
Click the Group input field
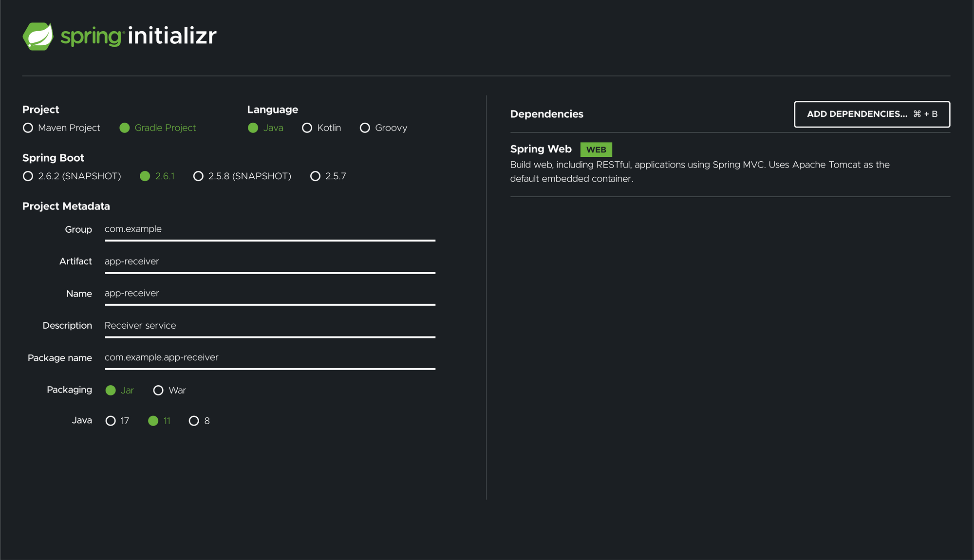[x=269, y=229]
